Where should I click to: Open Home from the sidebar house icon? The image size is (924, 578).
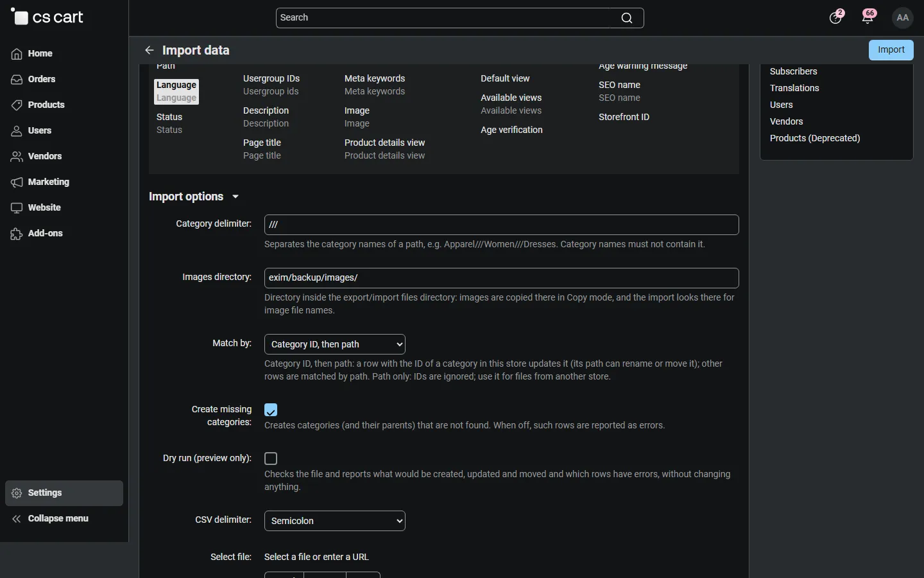coord(17,54)
